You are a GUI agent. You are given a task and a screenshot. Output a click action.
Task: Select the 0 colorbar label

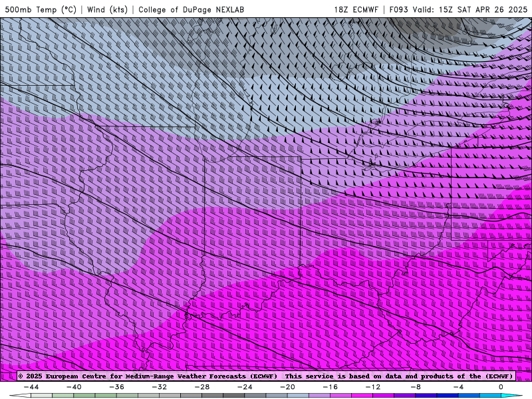[x=501, y=387]
